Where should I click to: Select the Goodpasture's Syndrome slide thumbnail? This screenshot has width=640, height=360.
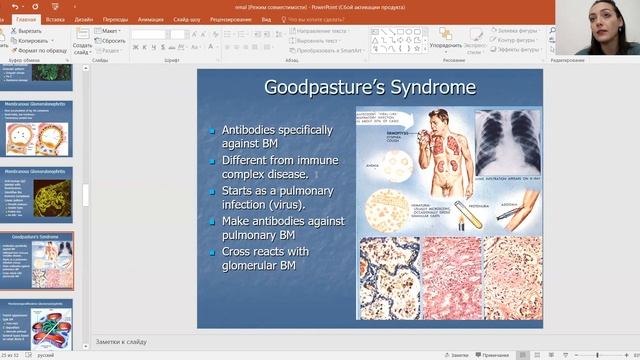[37, 261]
